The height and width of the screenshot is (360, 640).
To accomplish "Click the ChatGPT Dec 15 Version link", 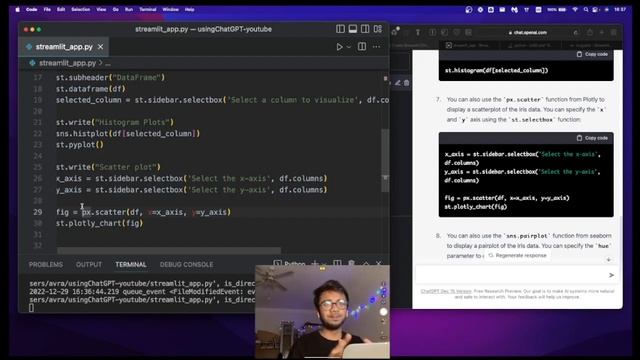I will point(446,291).
